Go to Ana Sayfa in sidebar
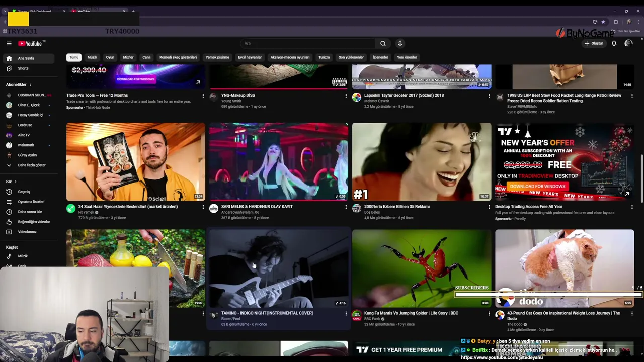Screen dimensions: 644x362 click(28, 58)
